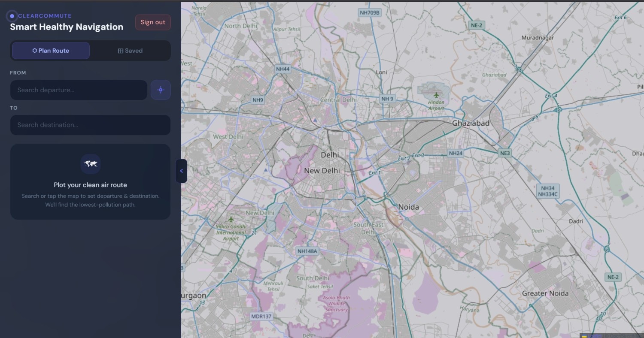Switch to the Plan Route tab
This screenshot has width=644, height=338.
point(51,51)
